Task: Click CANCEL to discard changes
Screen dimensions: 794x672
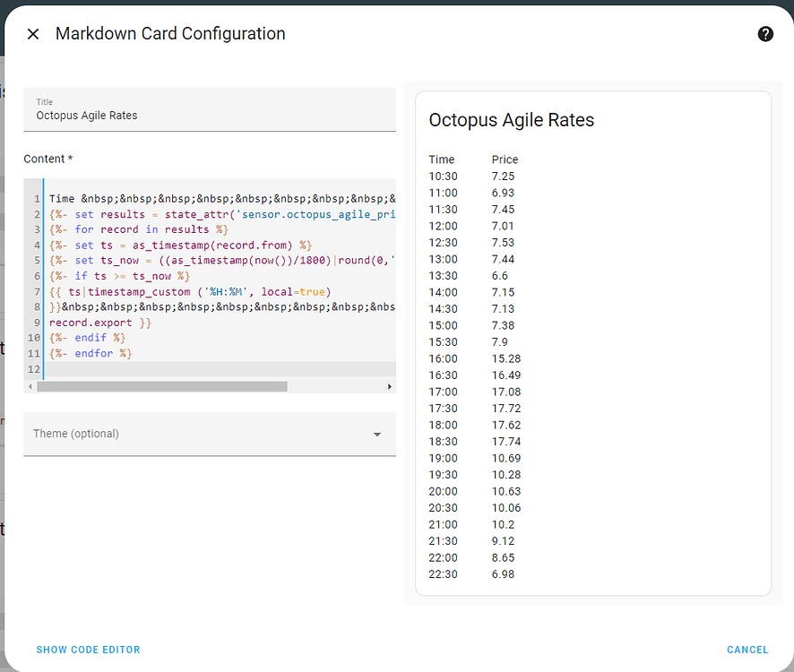Action: (747, 650)
